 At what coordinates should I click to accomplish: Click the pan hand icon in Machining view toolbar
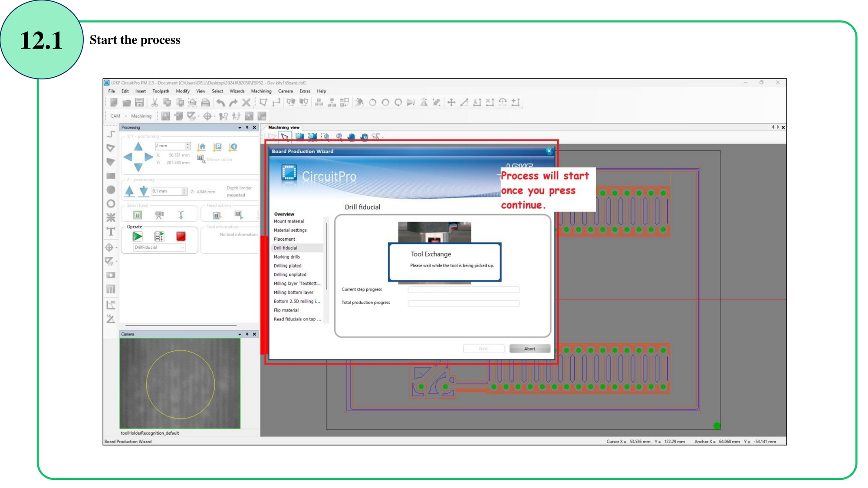click(352, 137)
